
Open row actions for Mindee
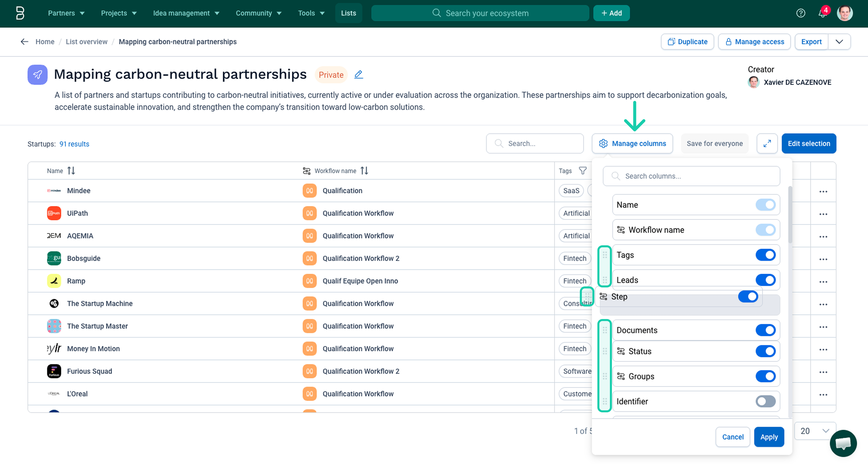pos(823,191)
